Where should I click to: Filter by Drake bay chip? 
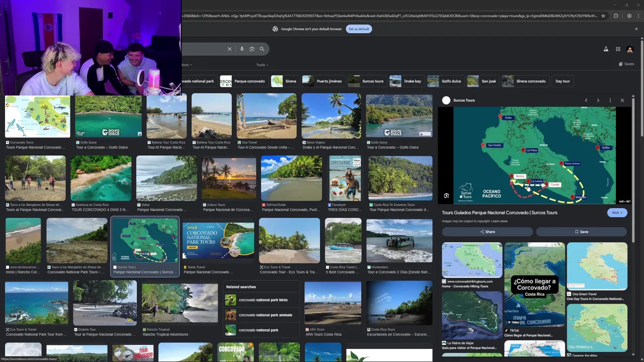407,81
